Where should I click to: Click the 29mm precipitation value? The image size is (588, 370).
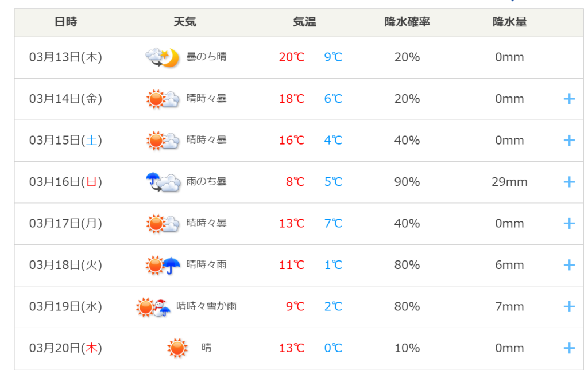pyautogui.click(x=509, y=182)
